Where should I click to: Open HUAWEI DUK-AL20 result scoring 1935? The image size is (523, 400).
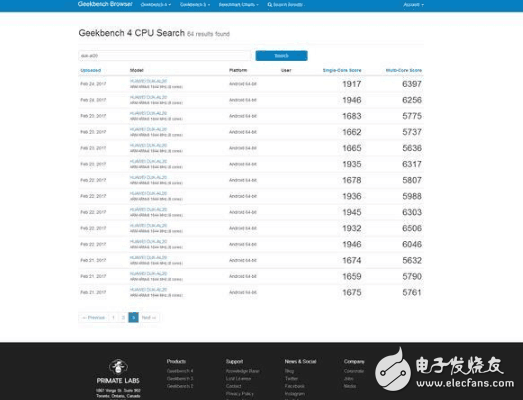click(x=148, y=161)
